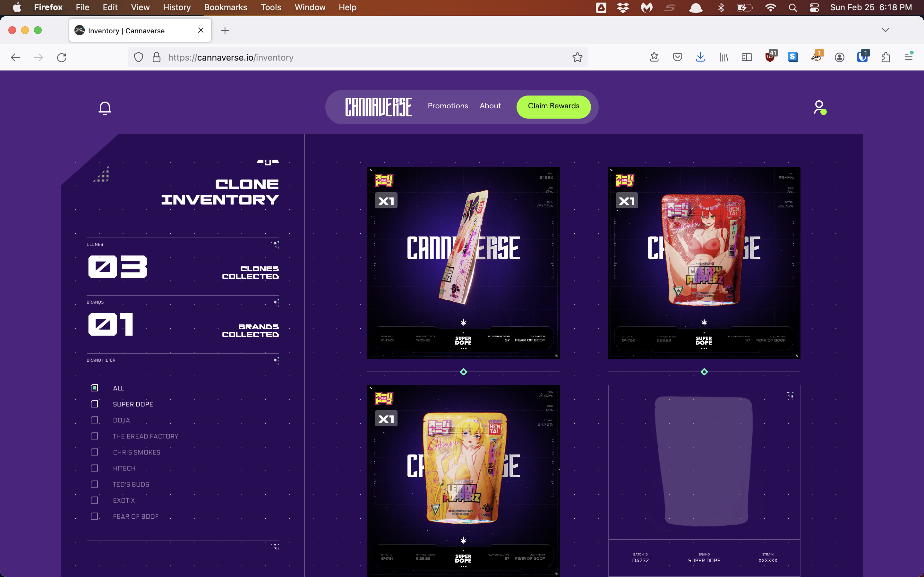Open the Pocket save icon
Viewport: 924px width, 577px height.
(x=677, y=57)
